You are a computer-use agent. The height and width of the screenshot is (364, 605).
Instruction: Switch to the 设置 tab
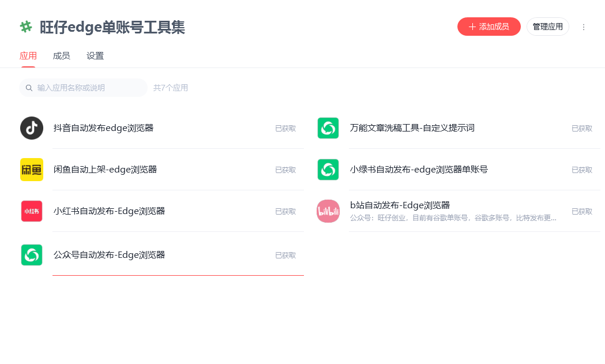coord(95,56)
